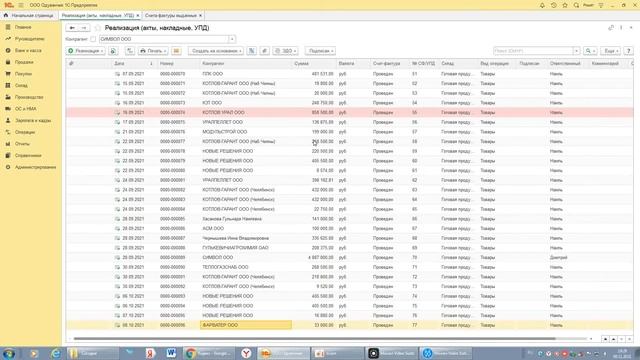Open the 1C main menu hamburger icon
Screen dimensions: 640x360
pyautogui.click(x=21, y=5)
